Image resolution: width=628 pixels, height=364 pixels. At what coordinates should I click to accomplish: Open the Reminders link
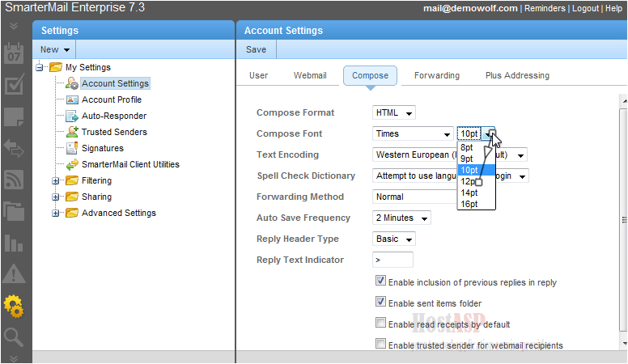(x=545, y=8)
